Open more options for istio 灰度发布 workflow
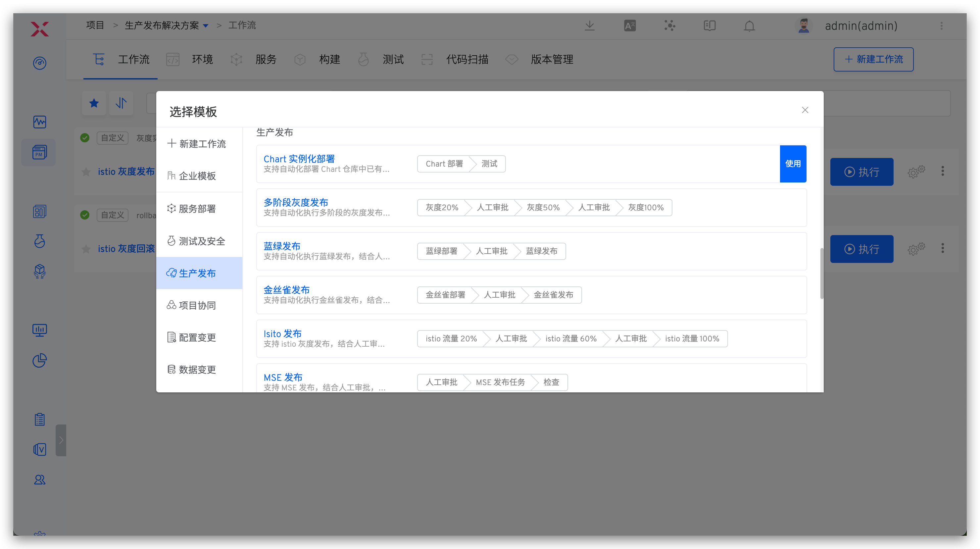This screenshot has height=549, width=980. click(x=943, y=171)
